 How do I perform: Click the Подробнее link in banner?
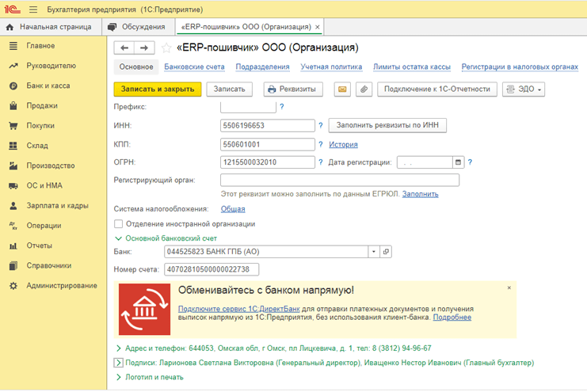coord(452,317)
